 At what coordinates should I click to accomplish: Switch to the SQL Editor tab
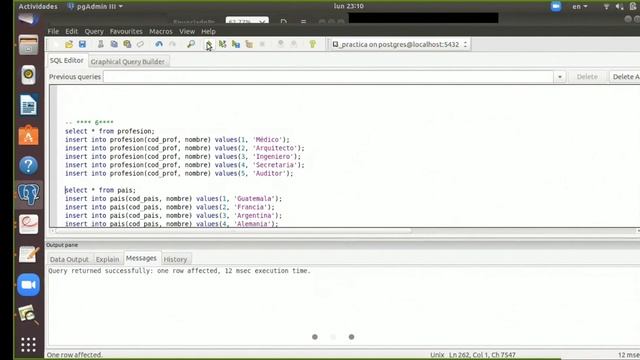click(x=67, y=60)
